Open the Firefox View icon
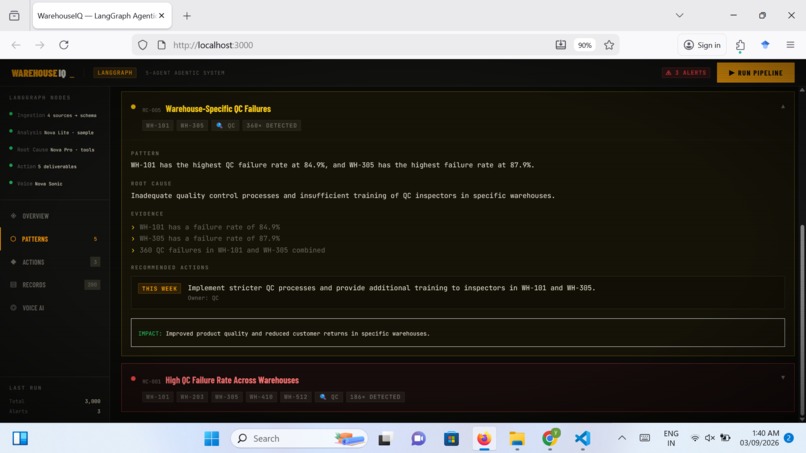806x453 pixels. (x=14, y=16)
